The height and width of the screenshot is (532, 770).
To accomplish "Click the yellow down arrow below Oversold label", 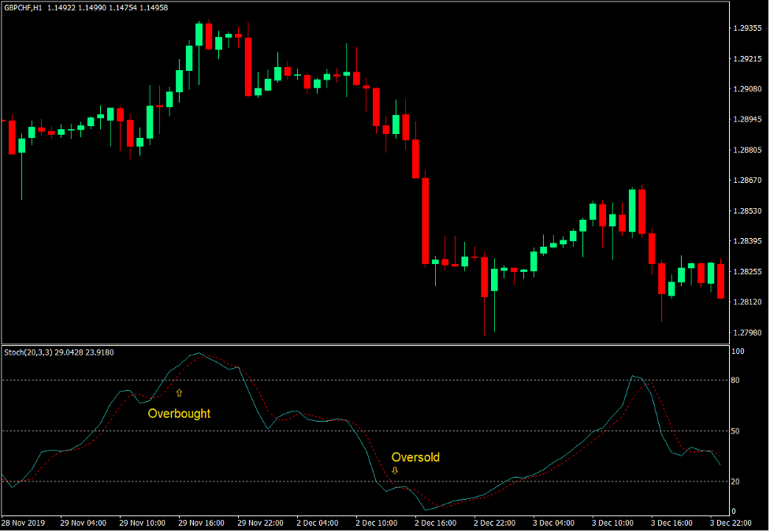I will (395, 470).
